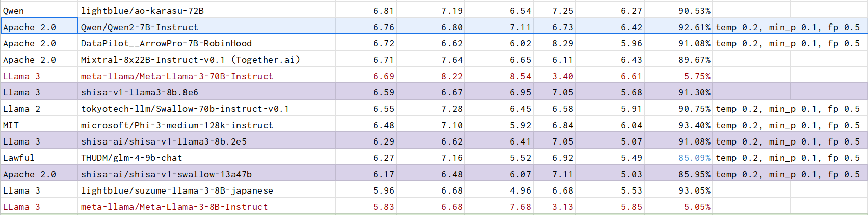The height and width of the screenshot is (215, 868).
Task: Click the Qwen license cell in first row
Action: [x=13, y=11]
